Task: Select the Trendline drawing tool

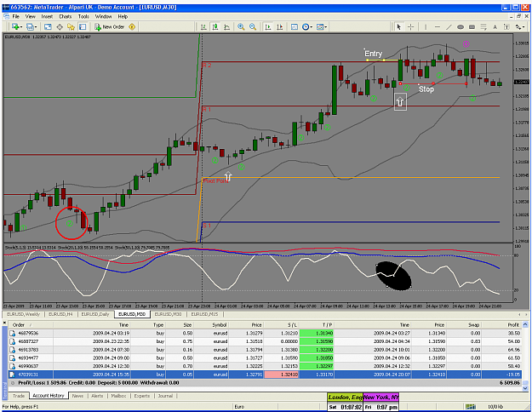Action: (x=449, y=26)
